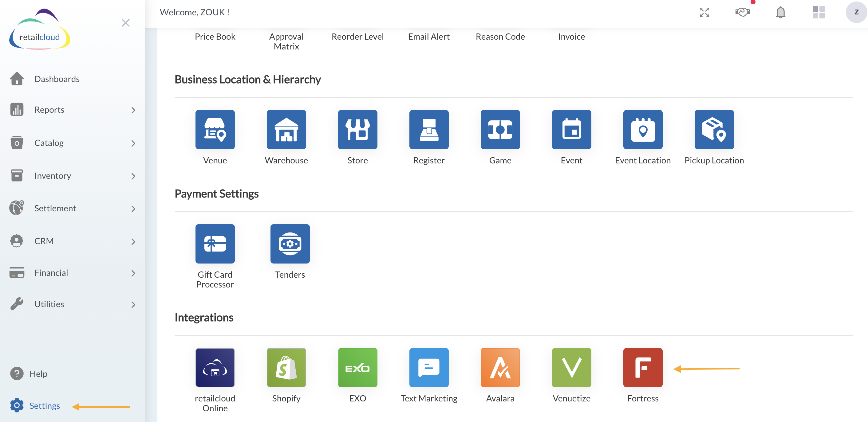The image size is (868, 422).
Task: Open retailcloud Online integration
Action: [215, 367]
